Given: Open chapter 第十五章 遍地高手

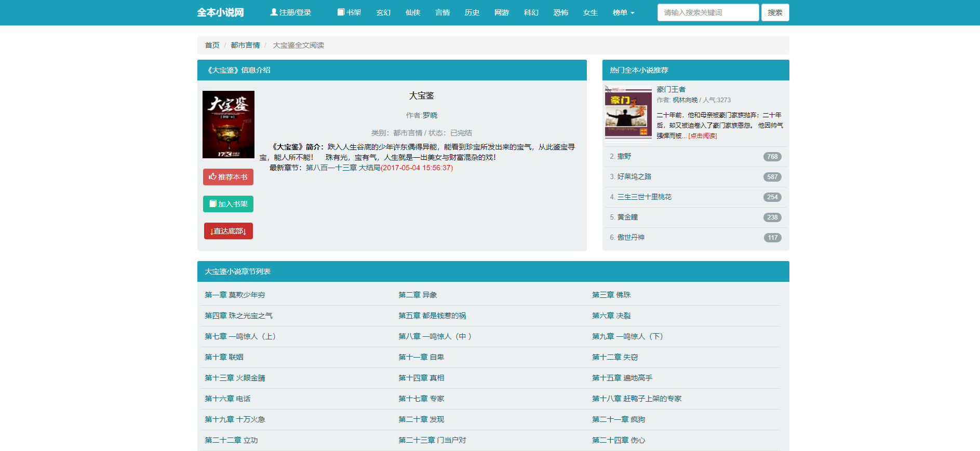Looking at the screenshot, I should pos(622,378).
